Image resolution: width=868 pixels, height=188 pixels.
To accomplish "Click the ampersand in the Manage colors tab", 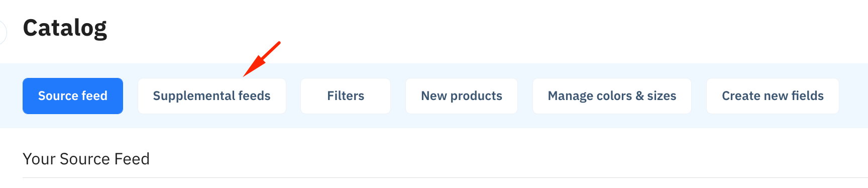I will [x=639, y=96].
